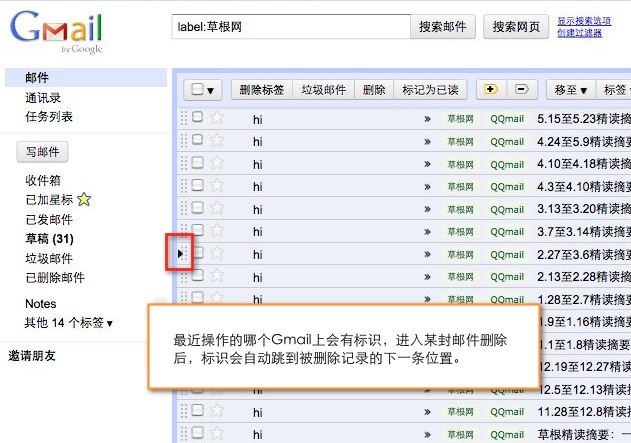The image size is (631, 443).
Task: Star the 4.24至5.9 email
Action: (x=217, y=140)
